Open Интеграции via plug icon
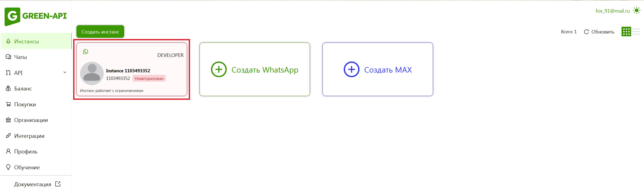The width and height of the screenshot is (644, 193). click(x=8, y=136)
